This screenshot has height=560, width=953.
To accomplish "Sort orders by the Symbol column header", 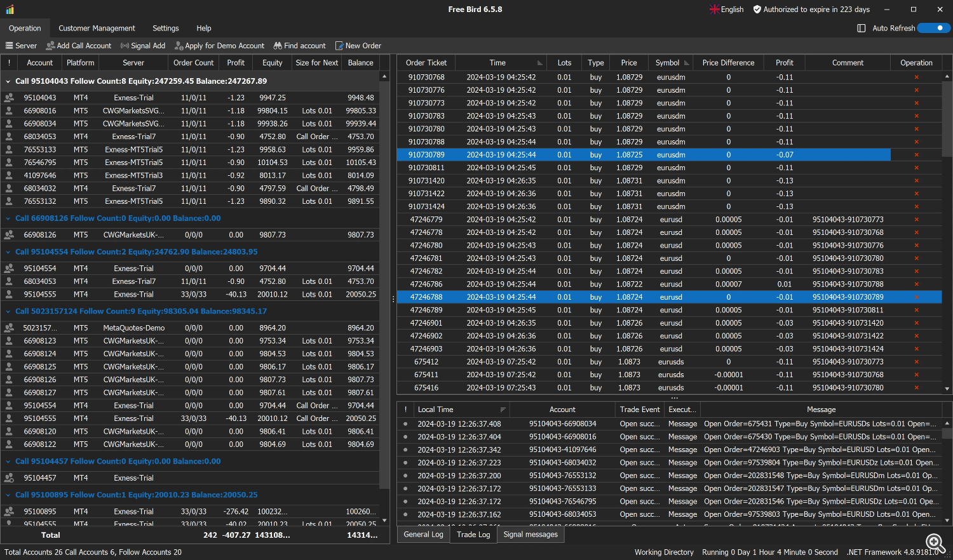I will tap(667, 63).
